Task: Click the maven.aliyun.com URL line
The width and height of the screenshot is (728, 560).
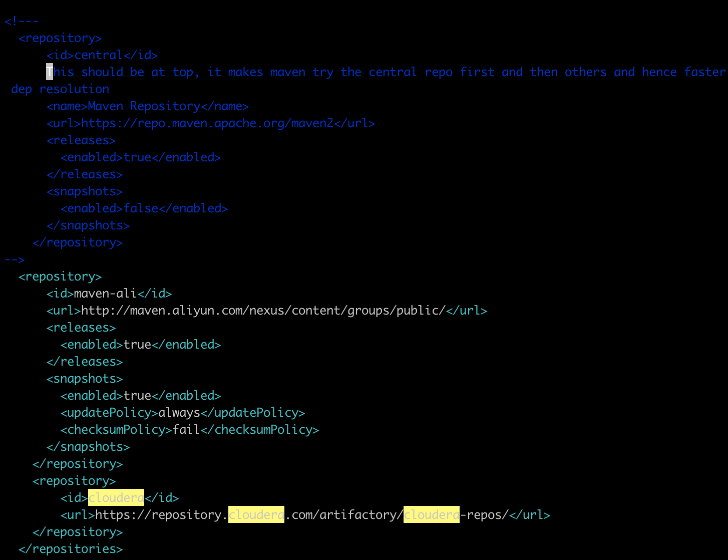Action: click(x=267, y=311)
